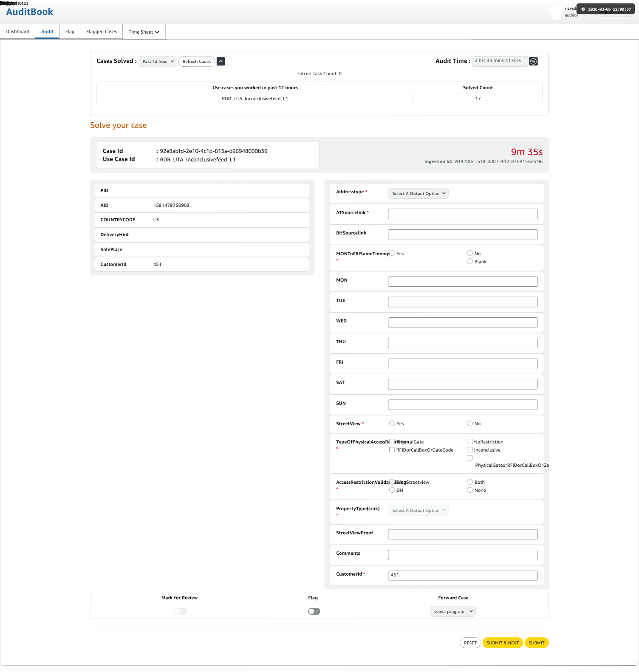The image size is (639, 672).
Task: Toggle the Mark for Review switch
Action: (x=181, y=612)
